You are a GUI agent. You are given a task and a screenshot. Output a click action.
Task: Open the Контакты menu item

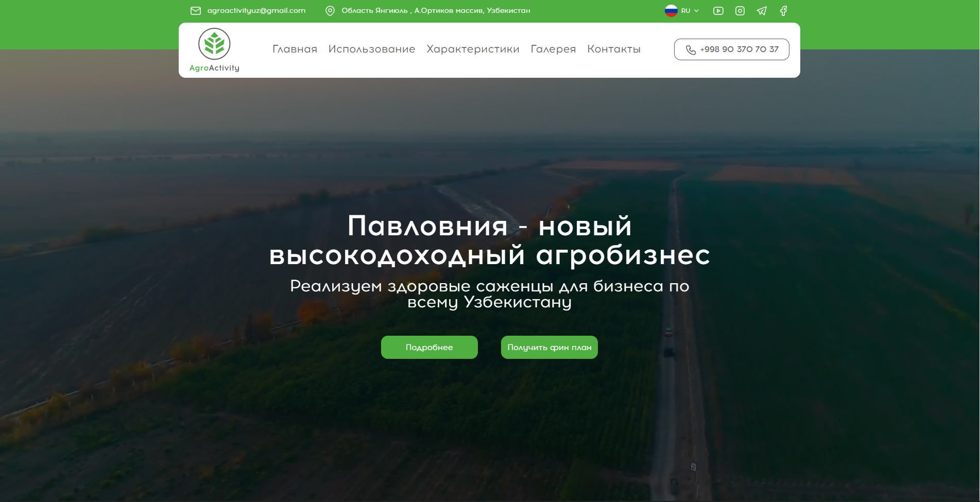tap(614, 49)
